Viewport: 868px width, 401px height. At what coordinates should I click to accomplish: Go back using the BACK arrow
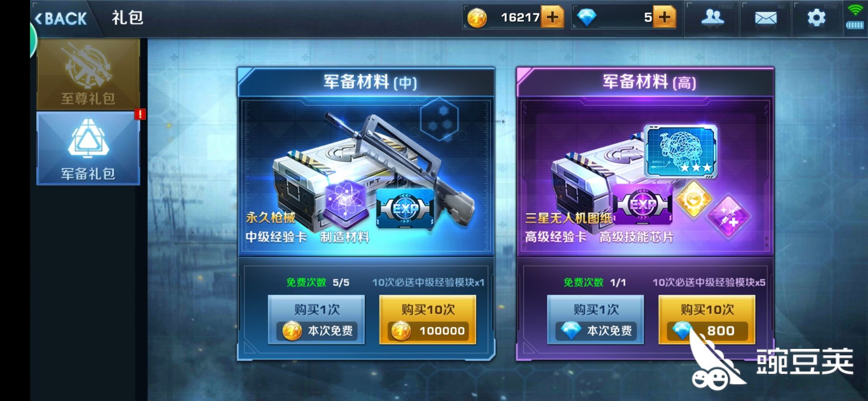[x=61, y=19]
